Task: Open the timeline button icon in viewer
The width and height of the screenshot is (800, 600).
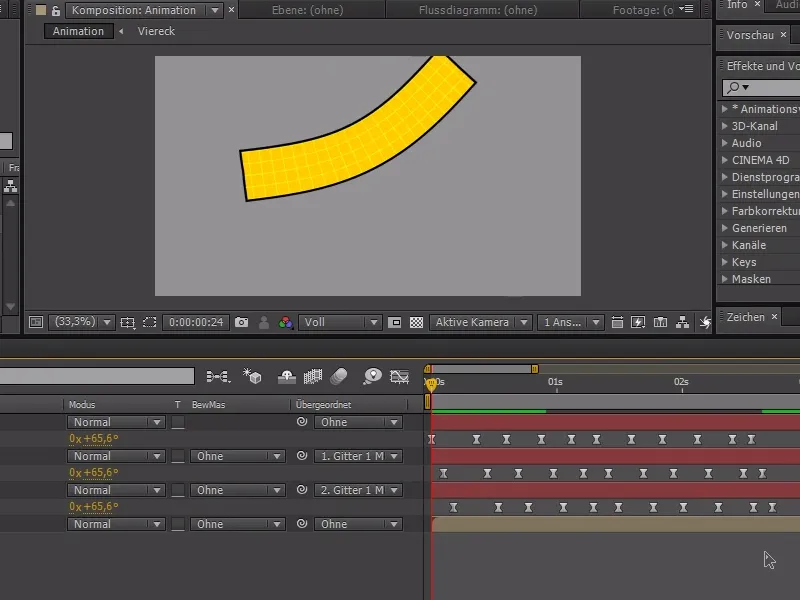Action: [660, 322]
